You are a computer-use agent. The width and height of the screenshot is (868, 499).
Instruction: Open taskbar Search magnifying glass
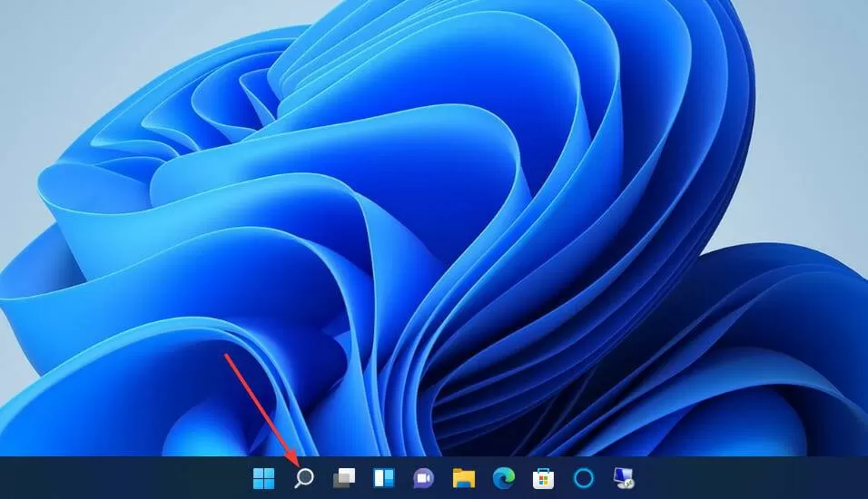coord(303,478)
